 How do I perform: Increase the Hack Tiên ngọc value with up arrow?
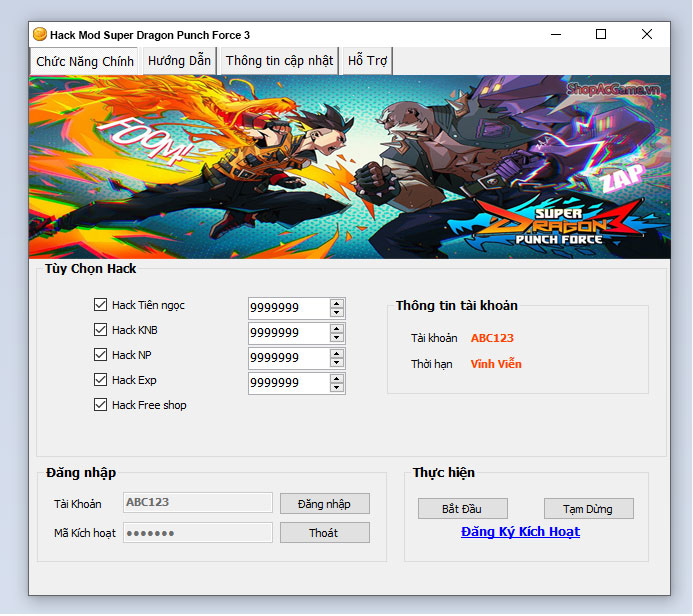pos(337,303)
